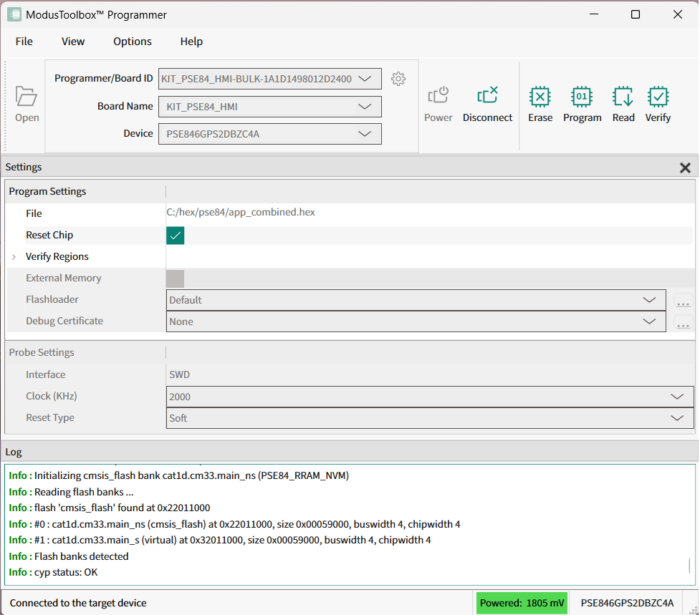Viewport: 700px width, 615px height.
Task: Minimize the Programmer window
Action: pos(594,14)
